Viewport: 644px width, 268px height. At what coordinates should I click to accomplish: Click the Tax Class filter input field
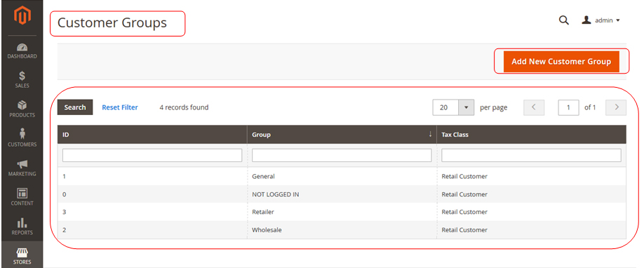click(x=531, y=155)
